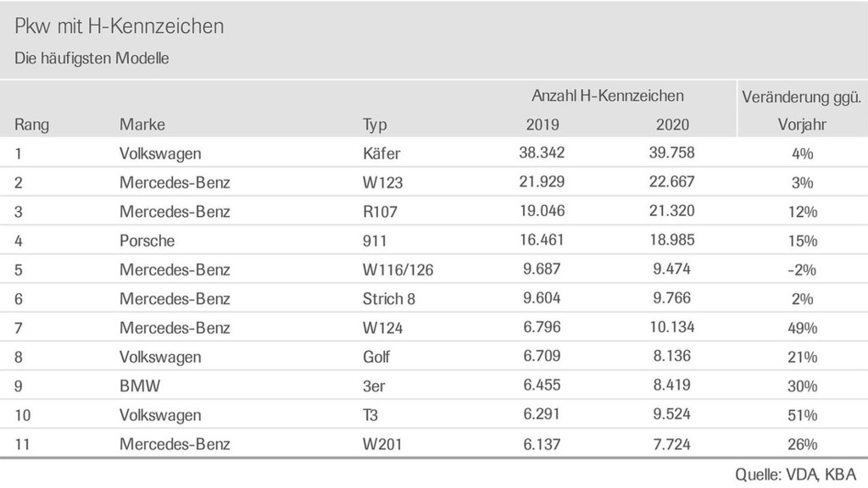
Task: Click the 'Typ' column header
Action: (375, 125)
